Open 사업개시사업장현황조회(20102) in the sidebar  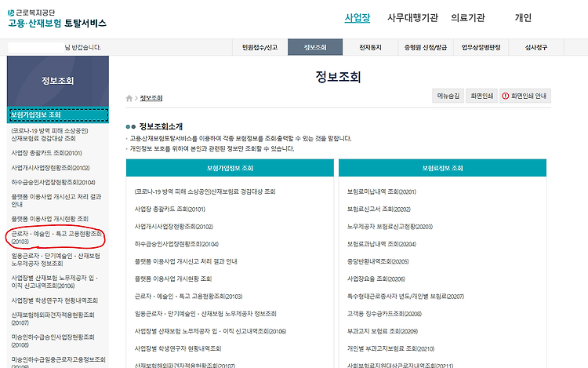pyautogui.click(x=50, y=168)
